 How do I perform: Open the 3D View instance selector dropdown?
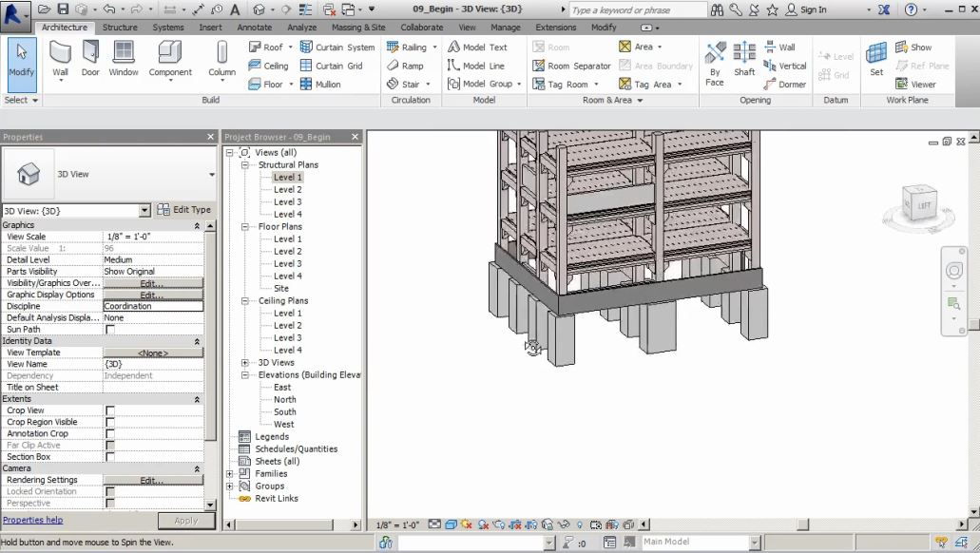(x=144, y=211)
